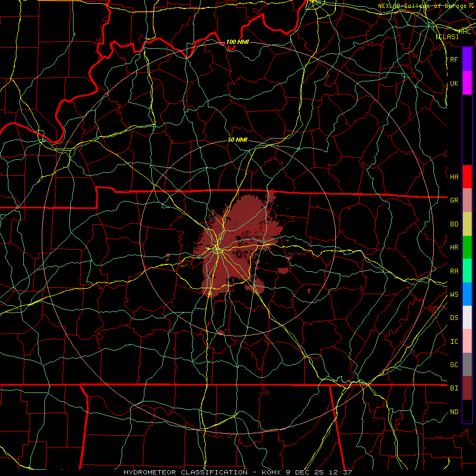Click the DS white legend swatch
476x476 pixels.
coord(467,317)
